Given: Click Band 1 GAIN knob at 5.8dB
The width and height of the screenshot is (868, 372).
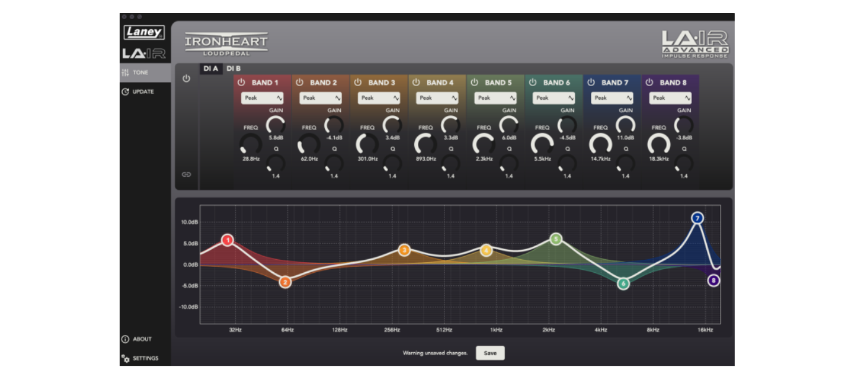Looking at the screenshot, I should click(275, 125).
